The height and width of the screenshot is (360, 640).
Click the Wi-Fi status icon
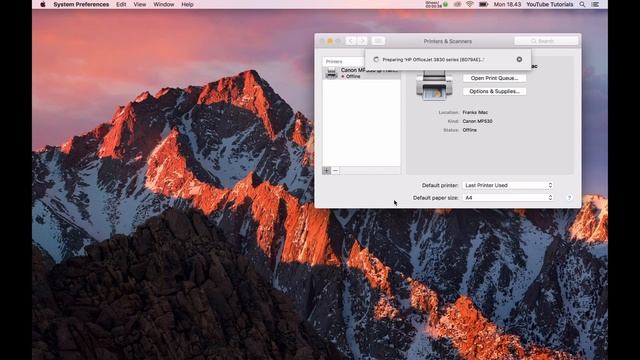tap(470, 4)
